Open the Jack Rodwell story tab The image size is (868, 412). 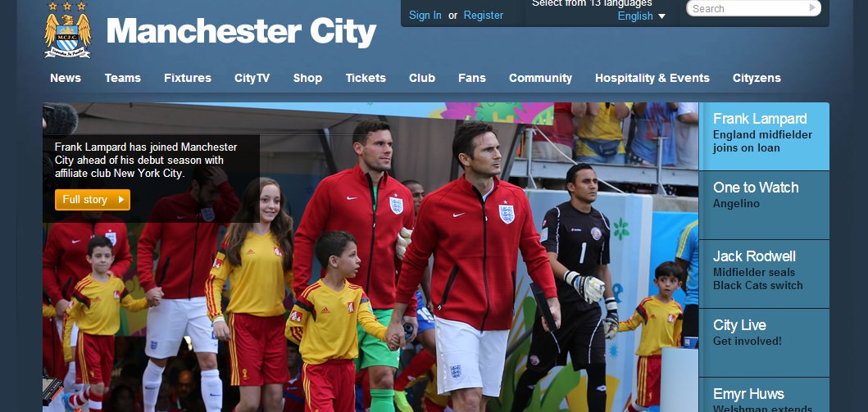pos(764,274)
